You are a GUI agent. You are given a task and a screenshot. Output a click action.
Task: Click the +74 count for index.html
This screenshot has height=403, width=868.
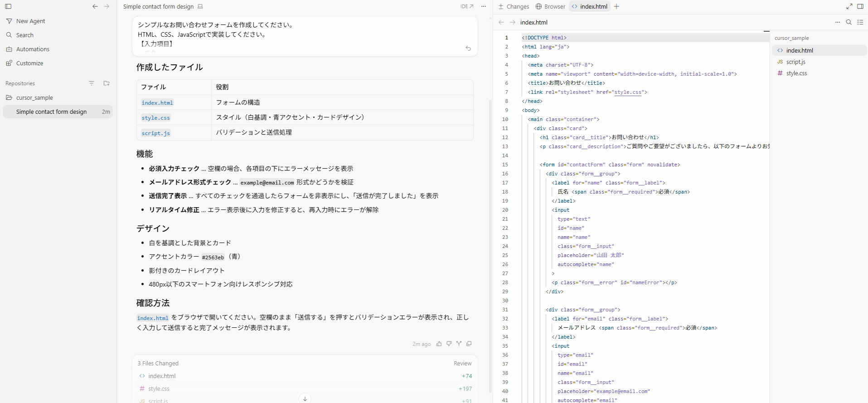467,376
